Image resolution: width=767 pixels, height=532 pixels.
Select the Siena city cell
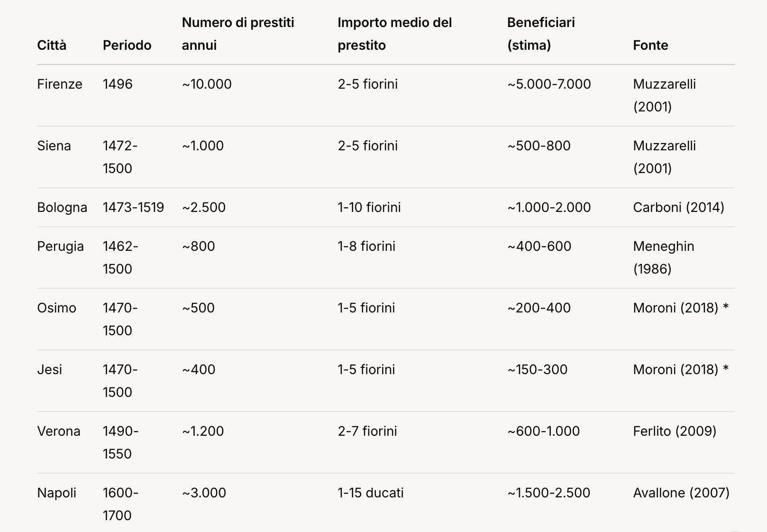(x=54, y=146)
